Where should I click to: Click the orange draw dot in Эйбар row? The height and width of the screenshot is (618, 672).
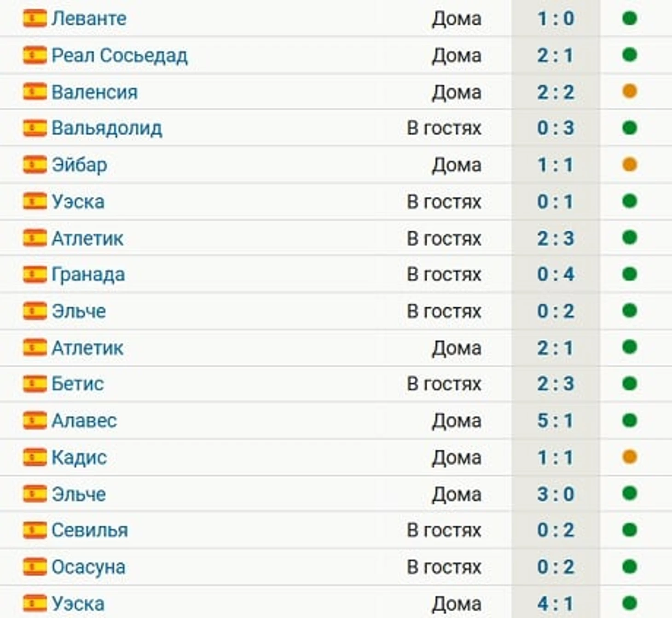(629, 164)
